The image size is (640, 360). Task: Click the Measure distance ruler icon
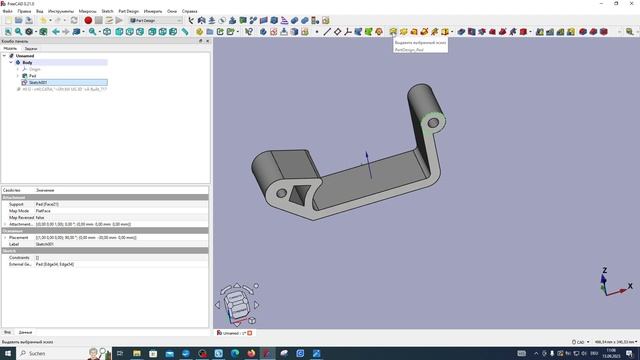(185, 31)
